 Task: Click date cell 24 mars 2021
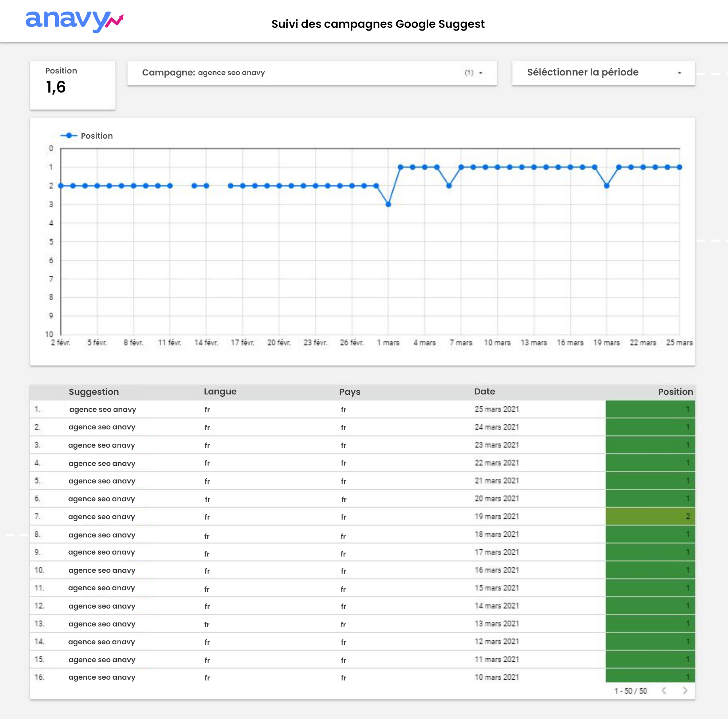coord(497,427)
